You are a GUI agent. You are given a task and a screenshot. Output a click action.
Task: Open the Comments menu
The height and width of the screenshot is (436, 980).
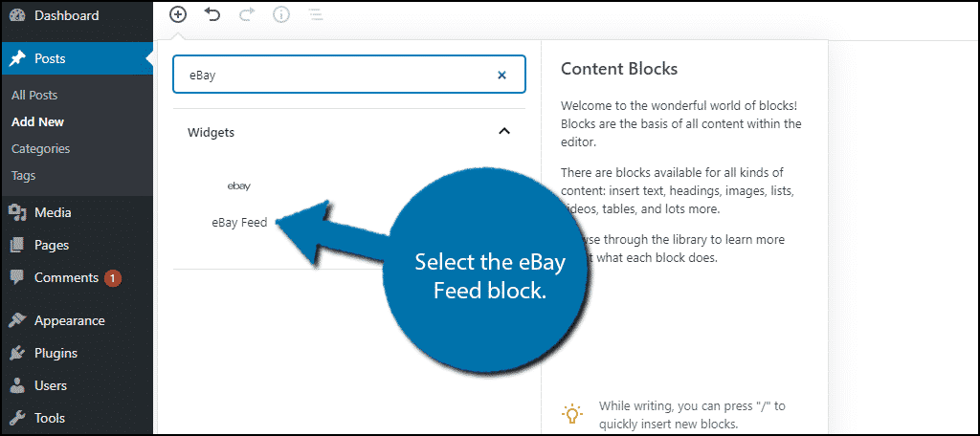tap(66, 277)
